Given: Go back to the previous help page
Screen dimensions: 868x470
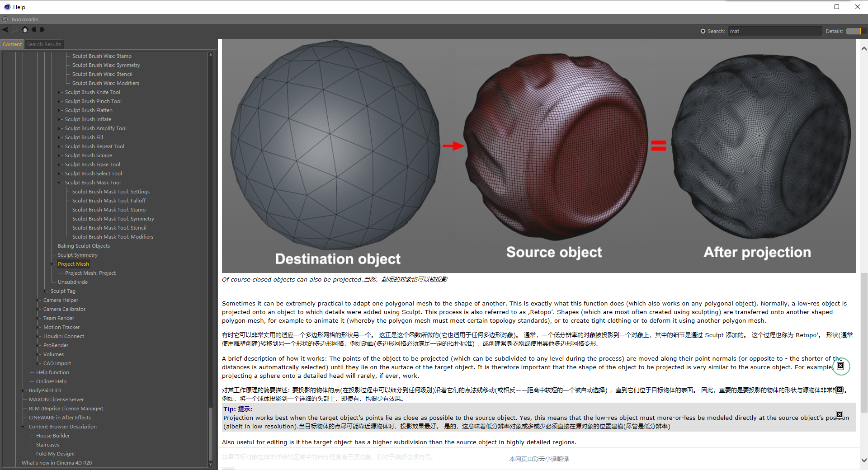Looking at the screenshot, I should pyautogui.click(x=5, y=30).
